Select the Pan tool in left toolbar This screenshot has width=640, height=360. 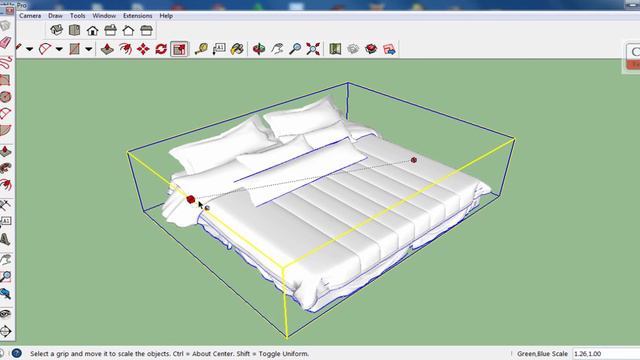click(6, 259)
